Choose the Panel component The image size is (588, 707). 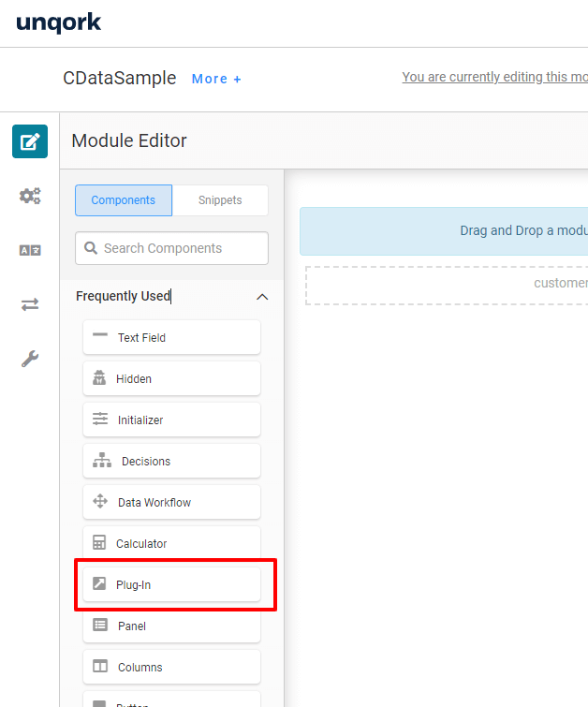click(171, 626)
